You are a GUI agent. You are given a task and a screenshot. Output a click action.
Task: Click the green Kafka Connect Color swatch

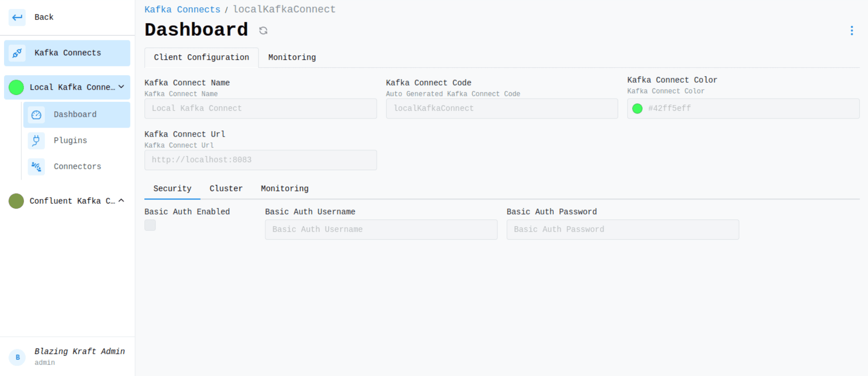click(637, 109)
